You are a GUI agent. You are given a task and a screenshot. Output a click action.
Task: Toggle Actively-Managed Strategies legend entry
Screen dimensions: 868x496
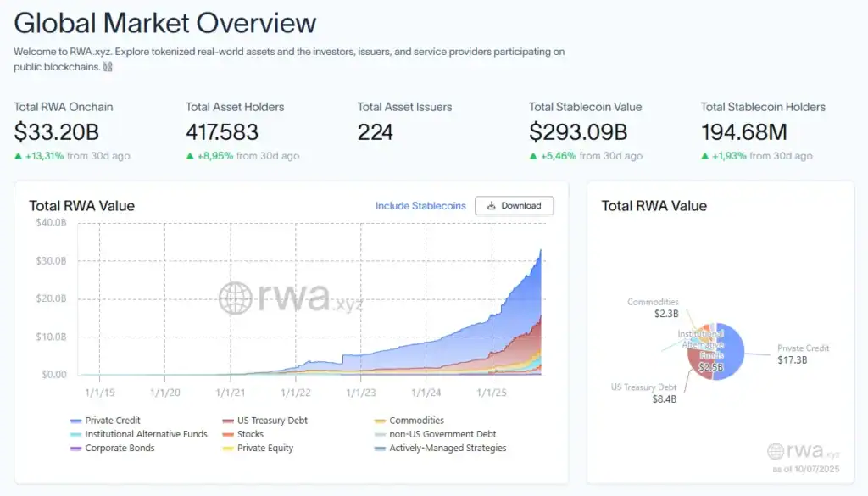point(447,448)
